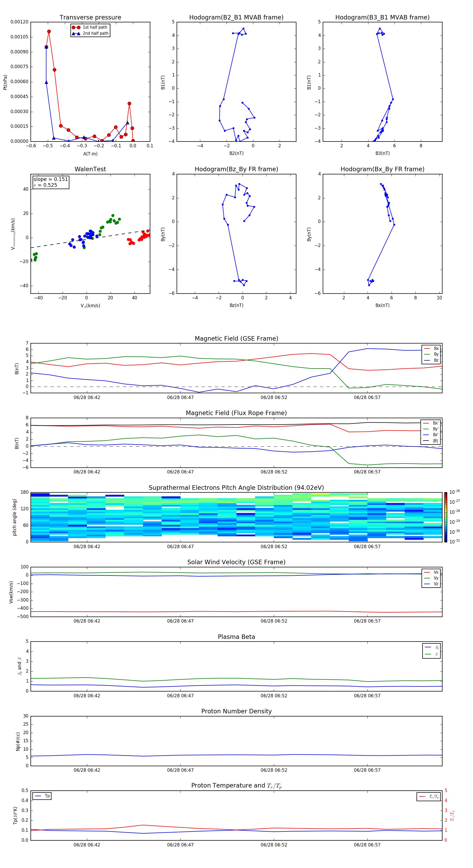The height and width of the screenshot is (868, 473).
Task: Click the dashed regression line in WalenTest plot
Action: 90,239
